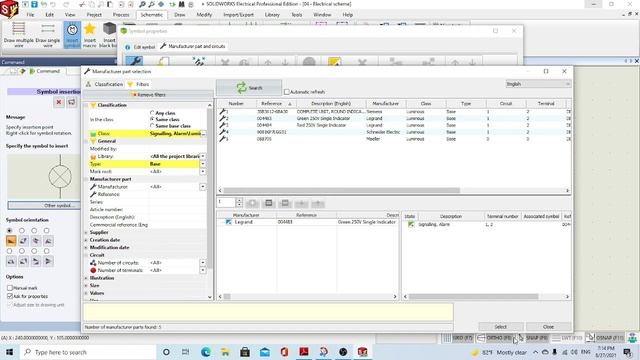The image size is (640, 360).
Task: Click third icon in selected parts toolbar
Action: point(285,203)
